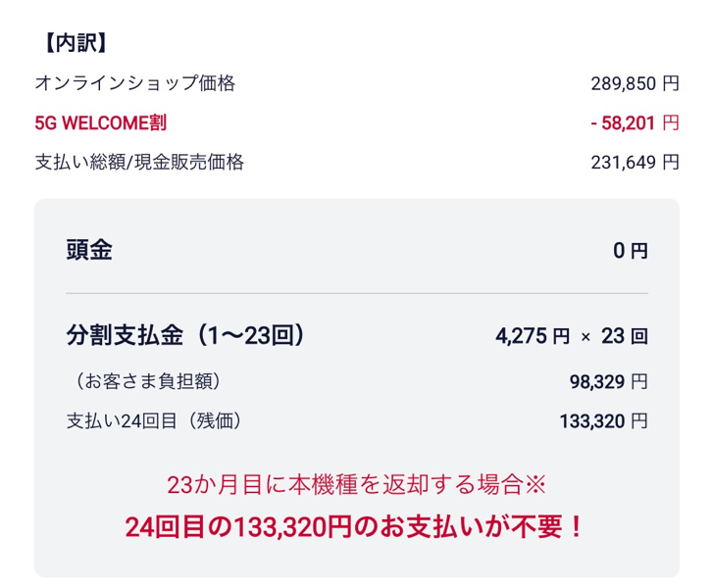Click the 頭金 down payment label
This screenshot has width=712, height=588.
click(x=89, y=250)
